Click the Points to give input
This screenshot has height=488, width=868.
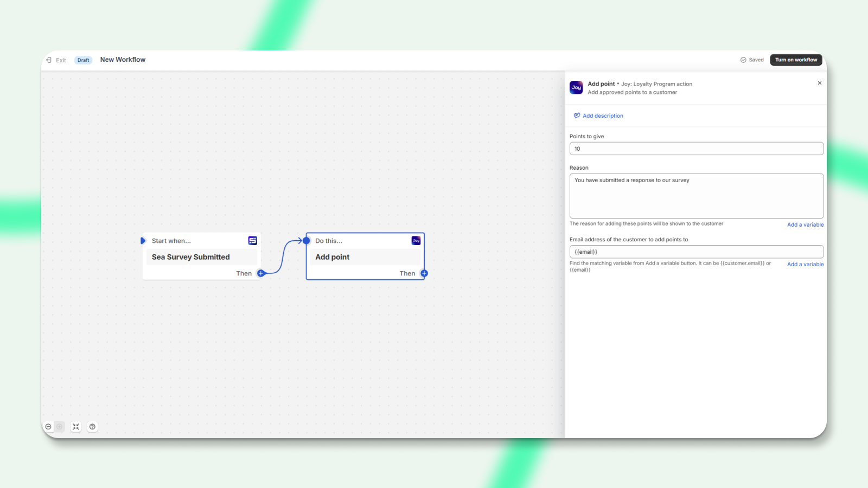tap(696, 149)
